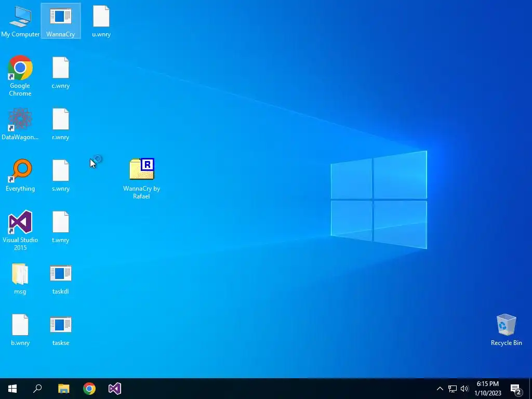Open taskbar search magnifier
Screen dimensions: 532x399
pyautogui.click(x=37, y=389)
